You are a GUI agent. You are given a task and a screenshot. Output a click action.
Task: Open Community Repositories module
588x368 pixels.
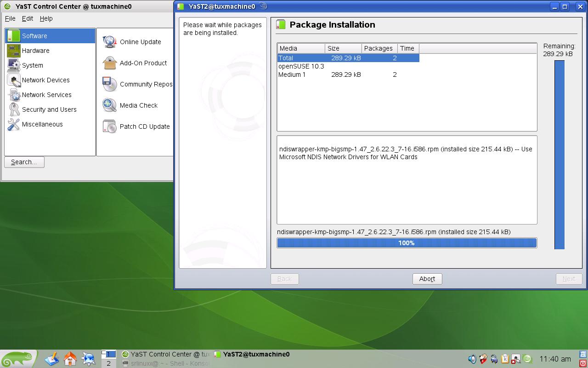[137, 84]
